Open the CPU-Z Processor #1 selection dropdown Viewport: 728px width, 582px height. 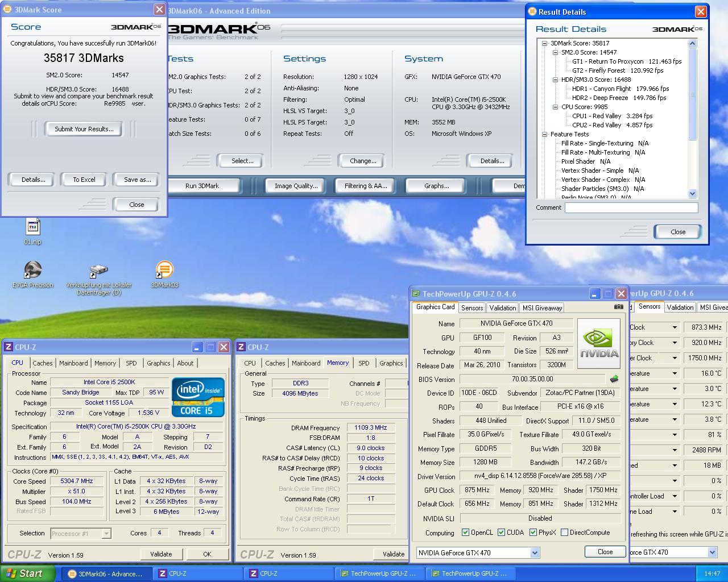106,534
